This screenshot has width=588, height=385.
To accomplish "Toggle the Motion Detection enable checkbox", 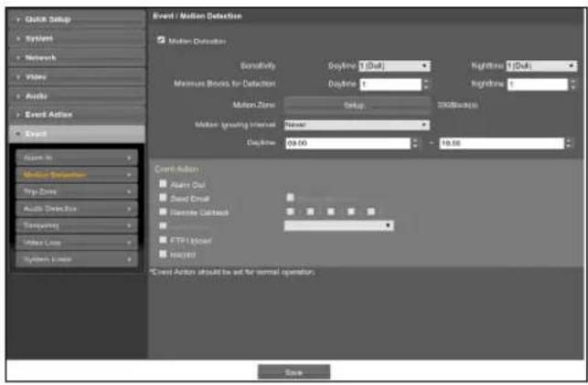I will coord(161,39).
